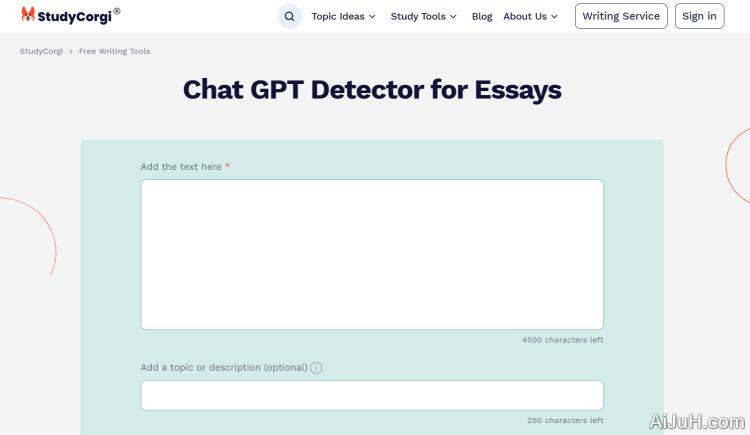Open the About Us menu label
Image resolution: width=750 pixels, height=435 pixels.
click(524, 16)
